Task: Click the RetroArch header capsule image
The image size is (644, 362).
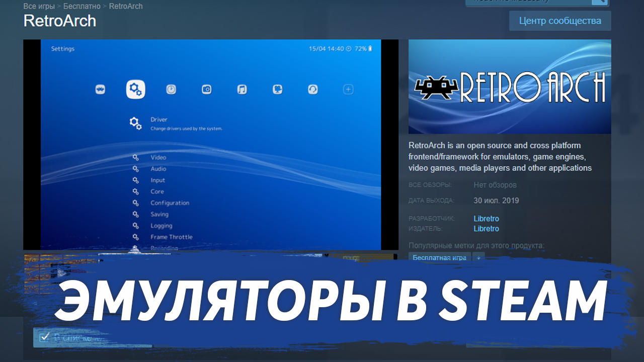Action: [x=510, y=87]
